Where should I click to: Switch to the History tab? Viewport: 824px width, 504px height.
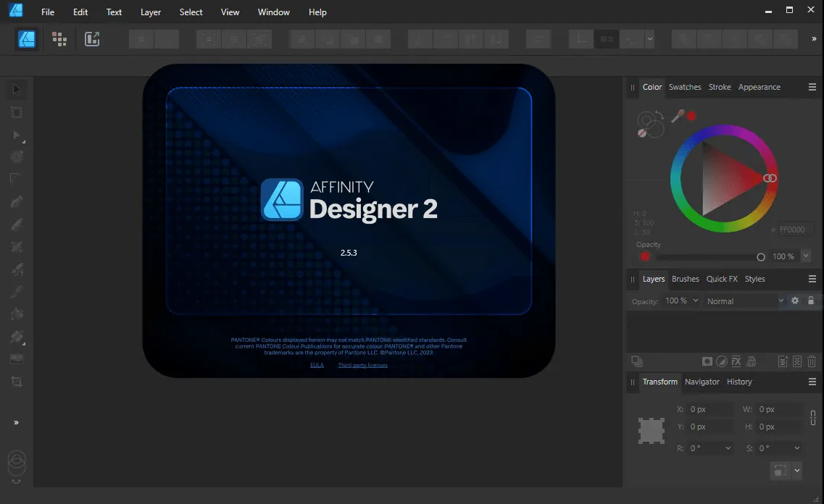click(739, 382)
